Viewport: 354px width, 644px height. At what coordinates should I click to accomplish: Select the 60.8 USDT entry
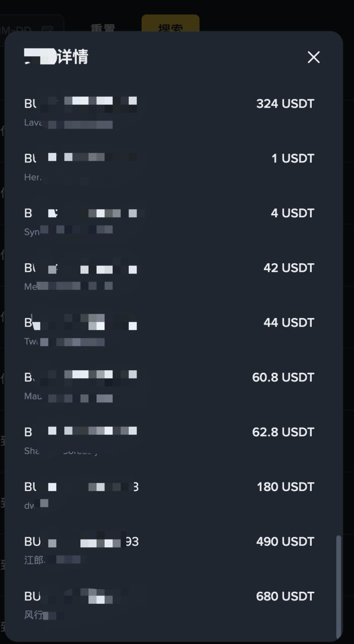coord(169,387)
